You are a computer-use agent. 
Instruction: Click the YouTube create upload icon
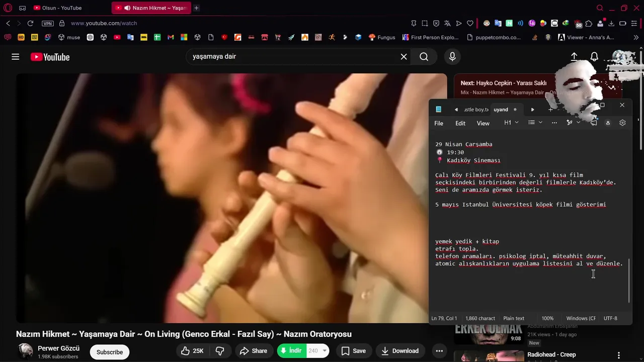(574, 57)
